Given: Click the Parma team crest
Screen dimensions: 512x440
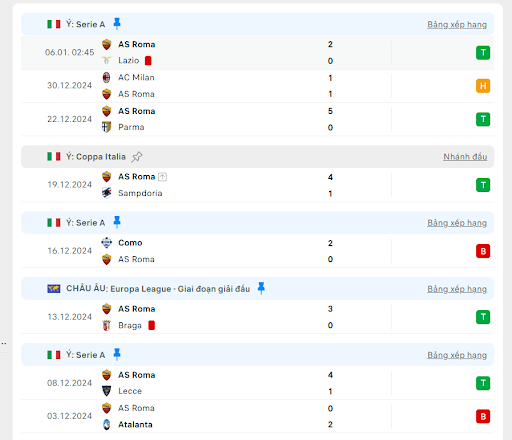Looking at the screenshot, I should 107,127.
